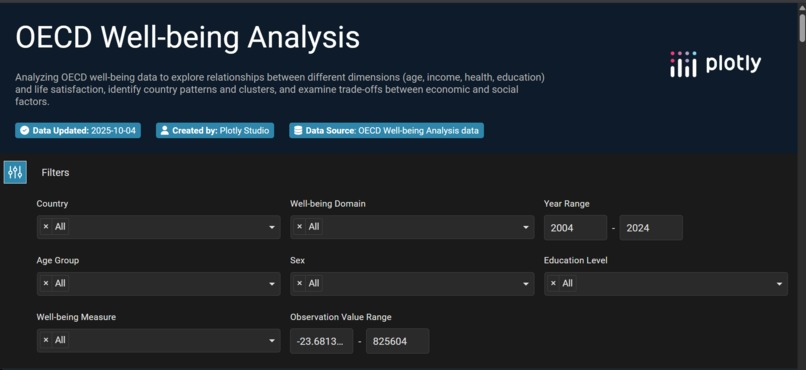Screen dimensions: 806x370
Task: Click the Education Level label
Action: [576, 261]
